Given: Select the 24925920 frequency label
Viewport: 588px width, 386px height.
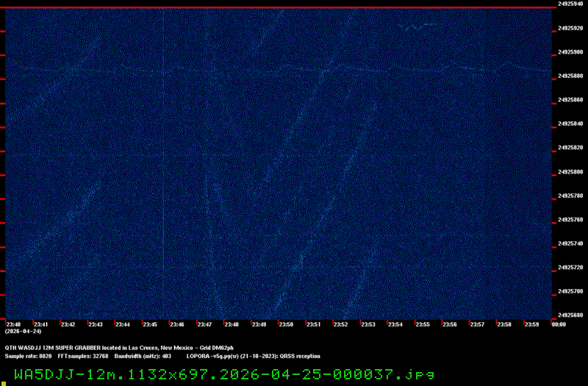Looking at the screenshot, I should tap(570, 28).
